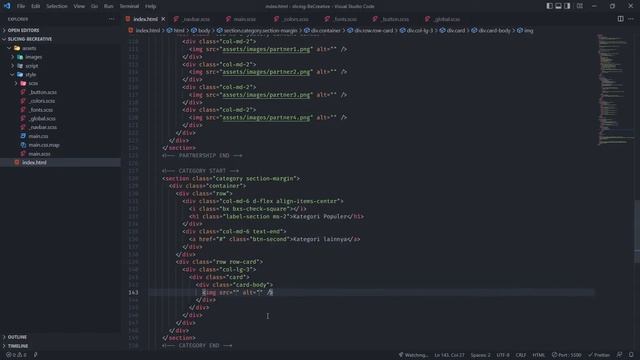Open the File menu

(21, 6)
